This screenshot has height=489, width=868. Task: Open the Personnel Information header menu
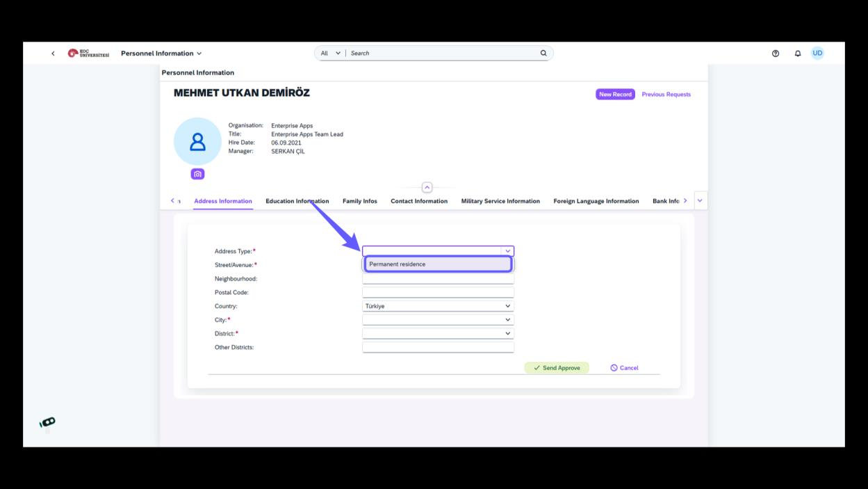coord(161,54)
